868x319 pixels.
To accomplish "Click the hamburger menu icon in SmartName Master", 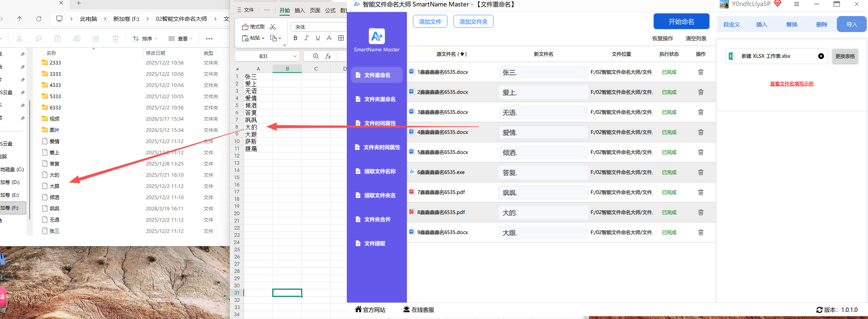I will click(797, 4).
